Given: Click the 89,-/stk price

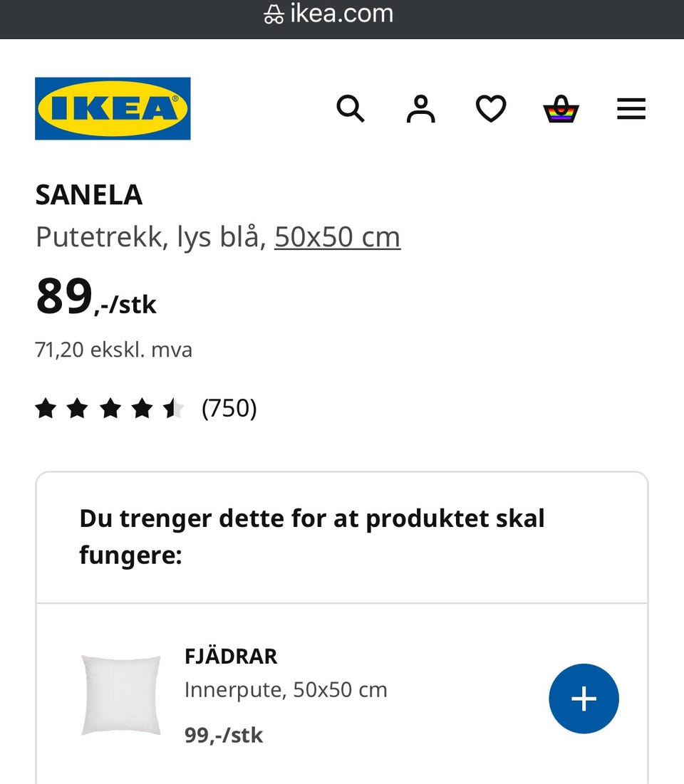Looking at the screenshot, I should 95,298.
